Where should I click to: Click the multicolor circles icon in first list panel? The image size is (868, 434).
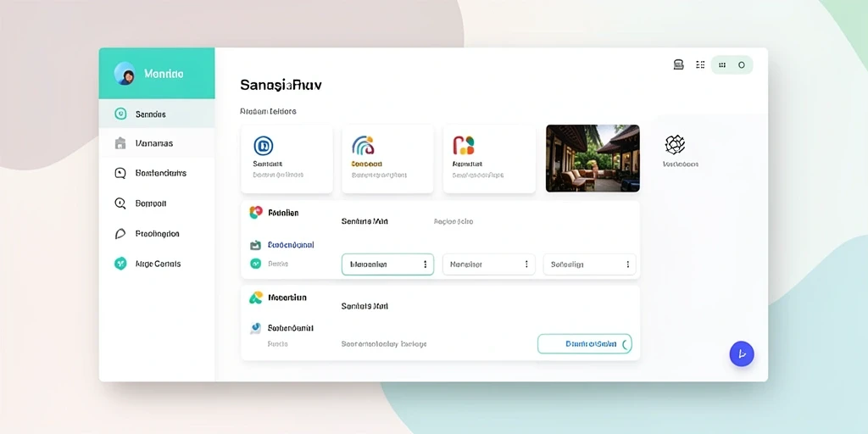tap(256, 213)
